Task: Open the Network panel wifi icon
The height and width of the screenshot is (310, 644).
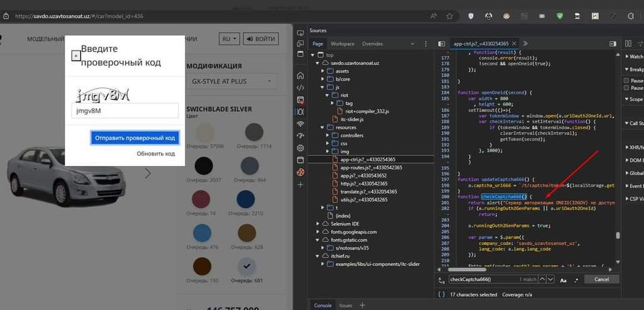Action: [x=301, y=124]
